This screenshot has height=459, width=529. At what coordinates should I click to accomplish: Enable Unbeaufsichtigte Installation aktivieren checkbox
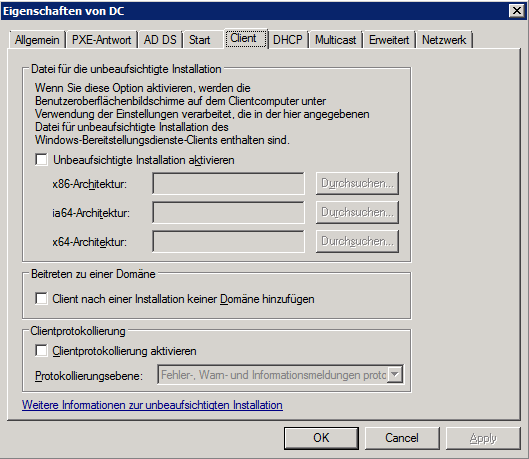pos(41,160)
